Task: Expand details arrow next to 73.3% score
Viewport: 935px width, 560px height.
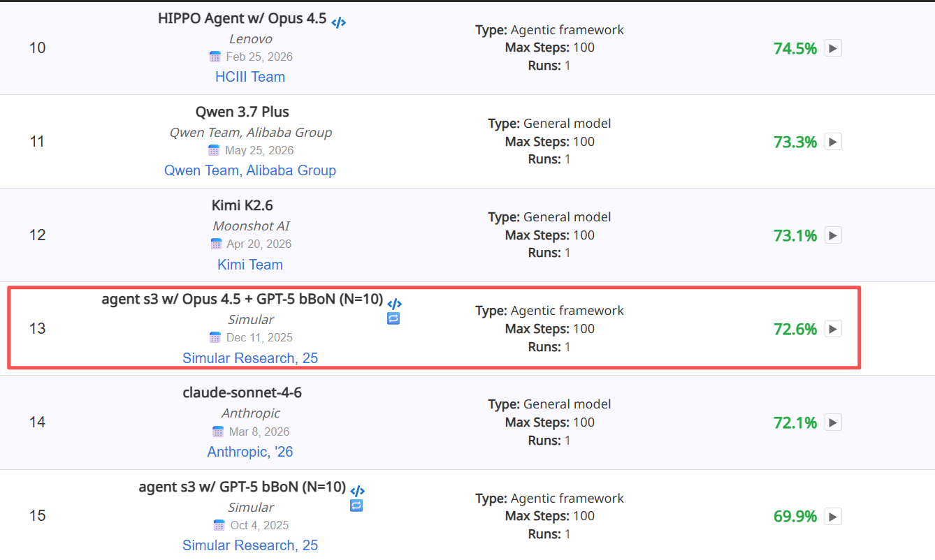Action: coord(833,142)
